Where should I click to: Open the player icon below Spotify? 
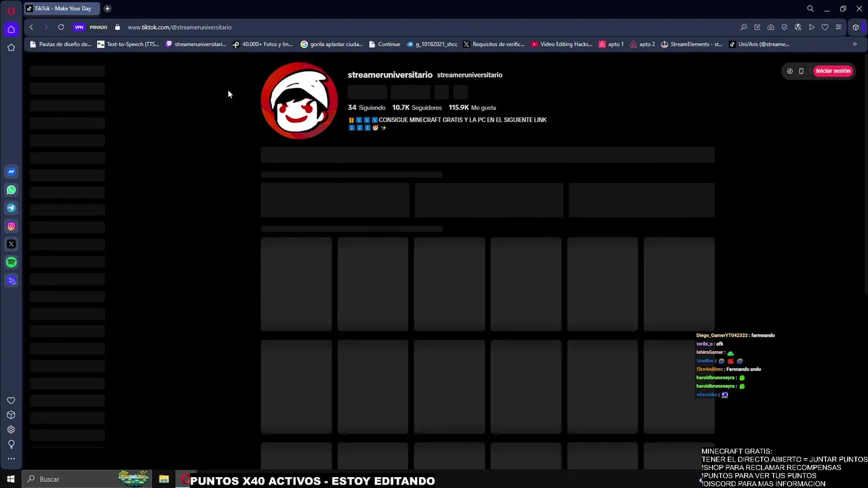point(11,281)
